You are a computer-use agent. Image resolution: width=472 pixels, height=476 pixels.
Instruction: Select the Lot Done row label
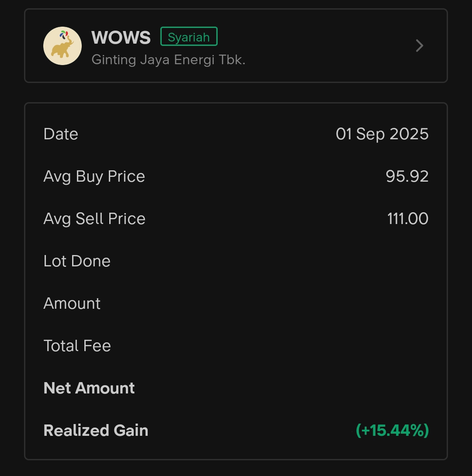pos(77,261)
